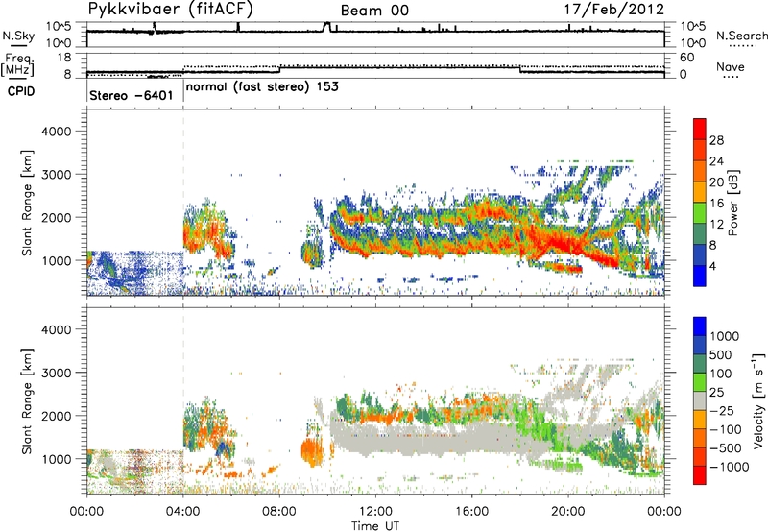Click the '18' tick on frequency axis
This screenshot has height=532, width=768.
63,58
